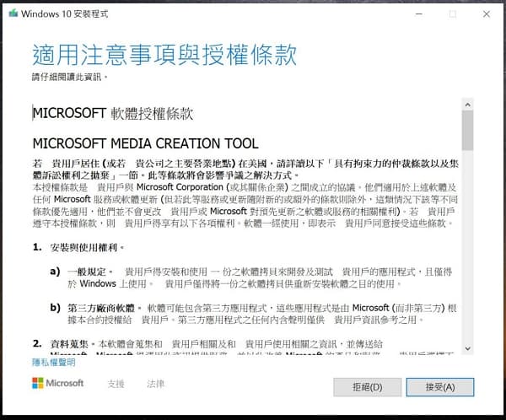Click the license text scrollbar thumb
This screenshot has height=420, width=506.
click(467, 131)
